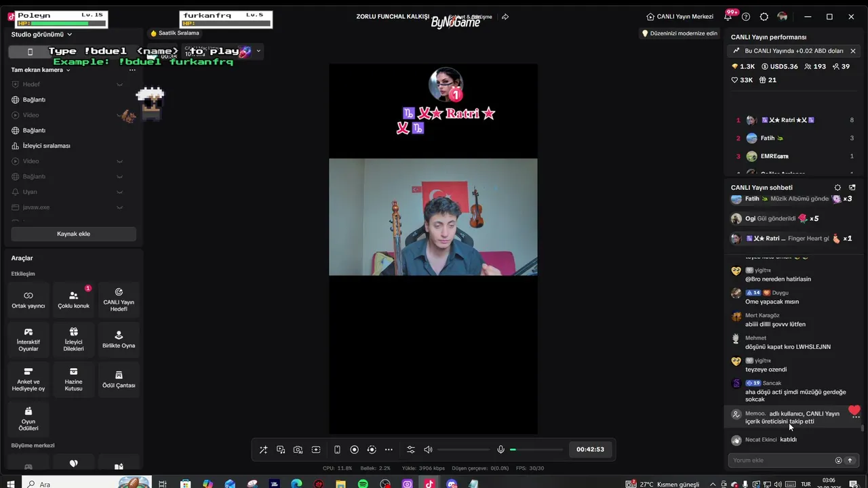
Task: Open Ortak yayıncı tool
Action: pyautogui.click(x=28, y=300)
